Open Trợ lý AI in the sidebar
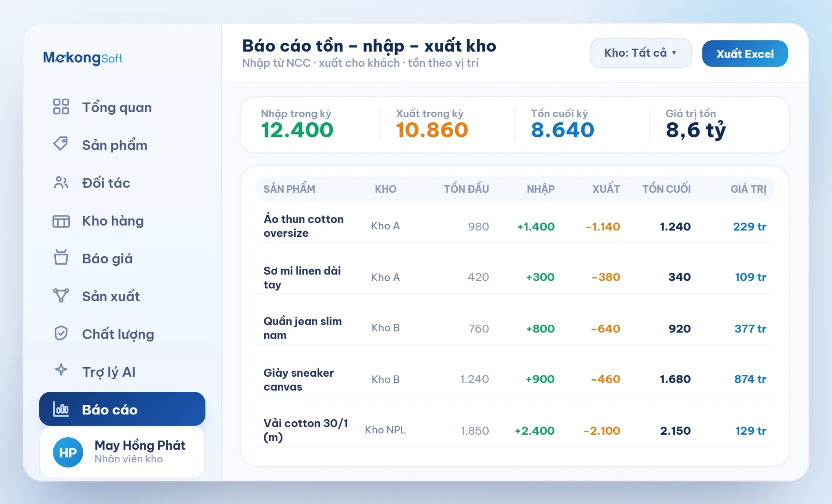The height and width of the screenshot is (504, 832). coord(122,372)
